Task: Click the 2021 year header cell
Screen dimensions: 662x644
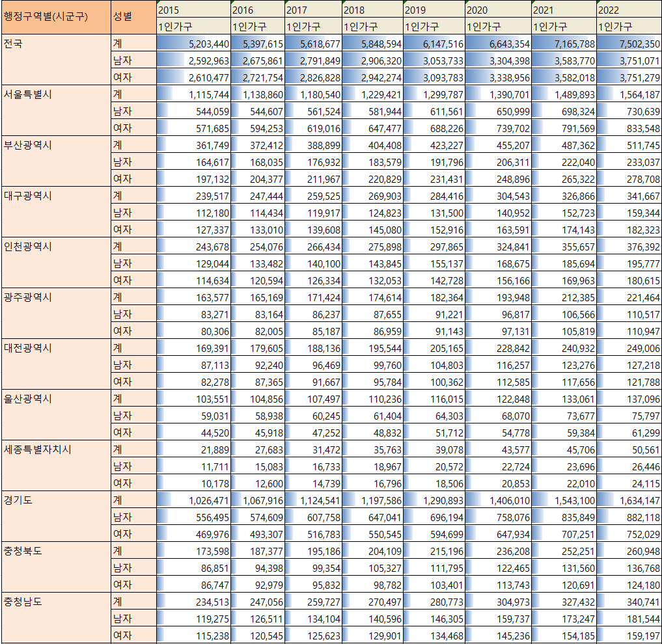Action: (564, 9)
